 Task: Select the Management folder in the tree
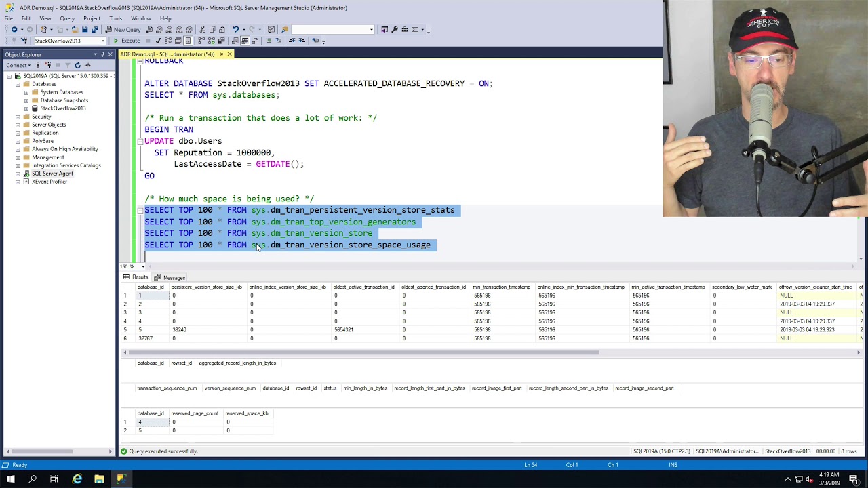point(47,157)
